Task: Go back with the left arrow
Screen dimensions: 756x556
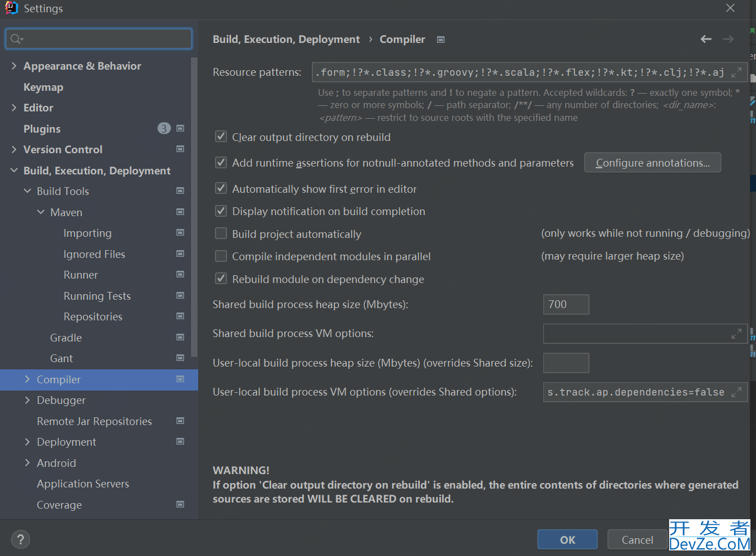Action: point(706,39)
